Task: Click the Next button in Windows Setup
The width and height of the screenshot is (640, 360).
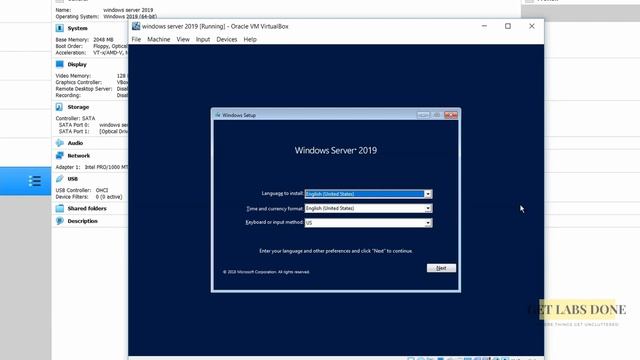Action: (x=441, y=268)
